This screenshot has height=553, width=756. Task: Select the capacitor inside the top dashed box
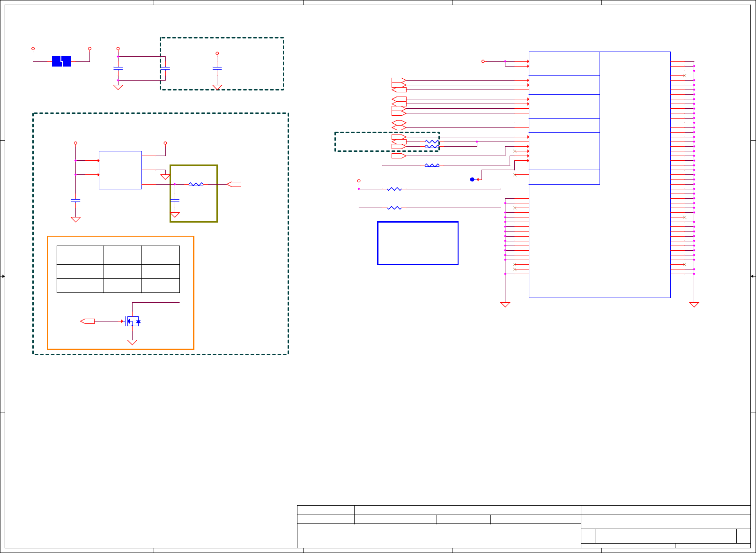217,69
